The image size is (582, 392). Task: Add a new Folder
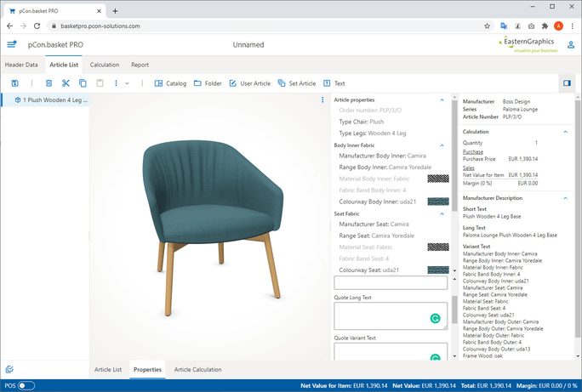208,83
